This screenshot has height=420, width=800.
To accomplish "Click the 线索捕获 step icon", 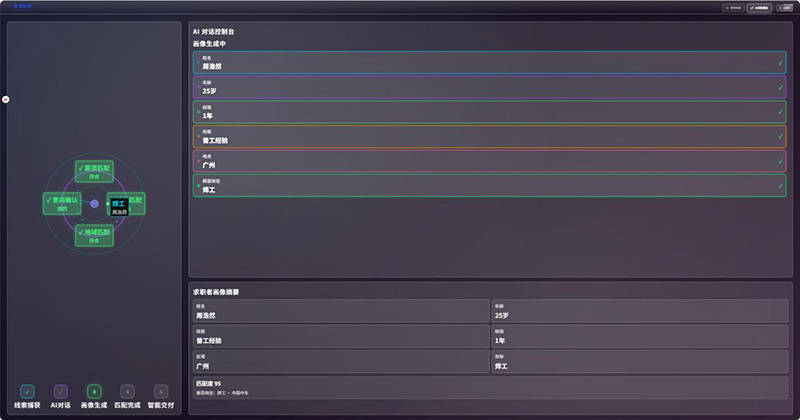I will pos(27,391).
